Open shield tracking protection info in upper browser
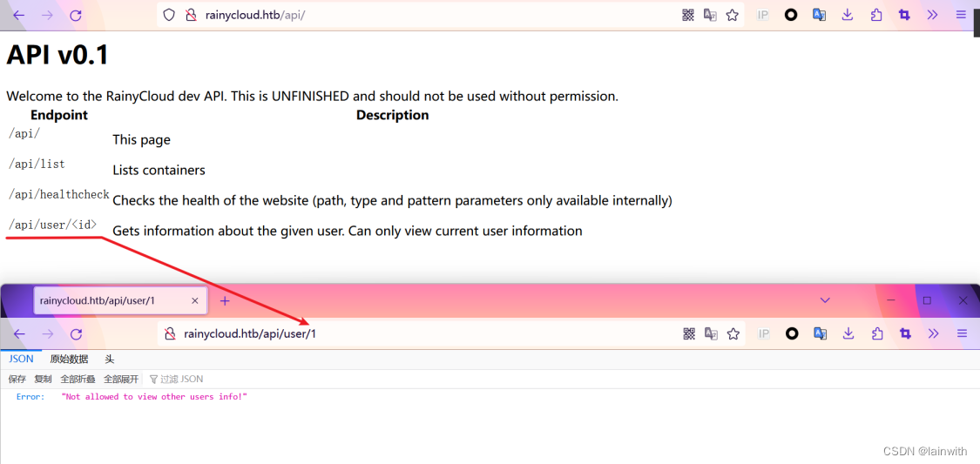 pyautogui.click(x=169, y=16)
